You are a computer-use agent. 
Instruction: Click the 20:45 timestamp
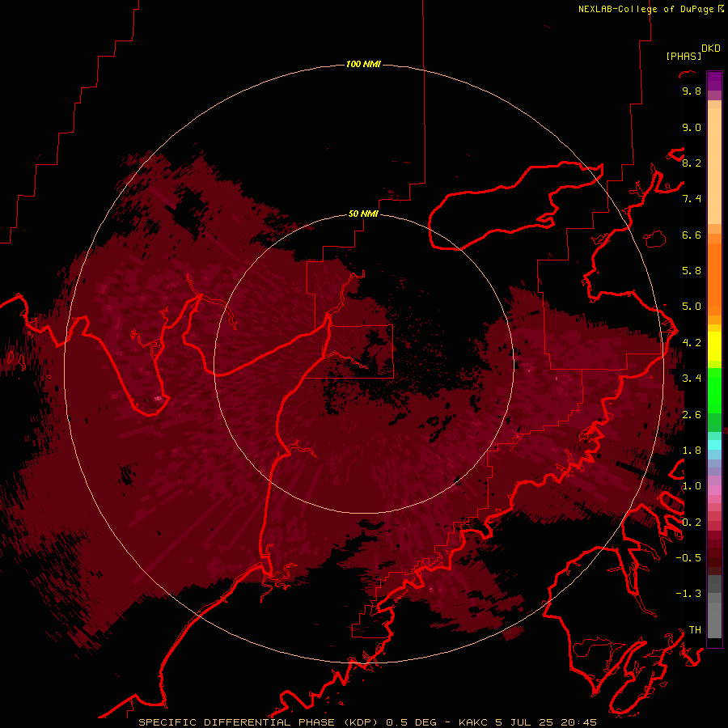pyautogui.click(x=578, y=722)
